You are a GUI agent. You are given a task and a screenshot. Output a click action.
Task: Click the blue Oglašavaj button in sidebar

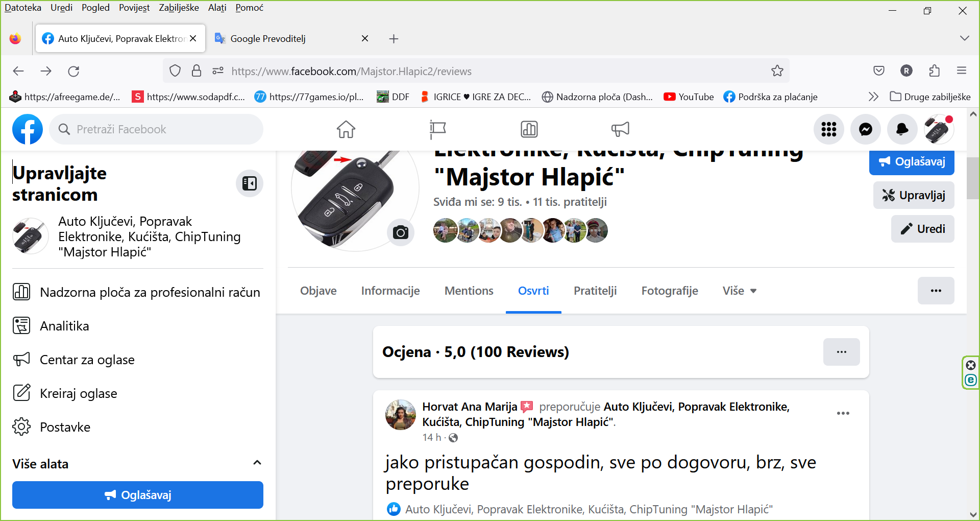coord(138,495)
